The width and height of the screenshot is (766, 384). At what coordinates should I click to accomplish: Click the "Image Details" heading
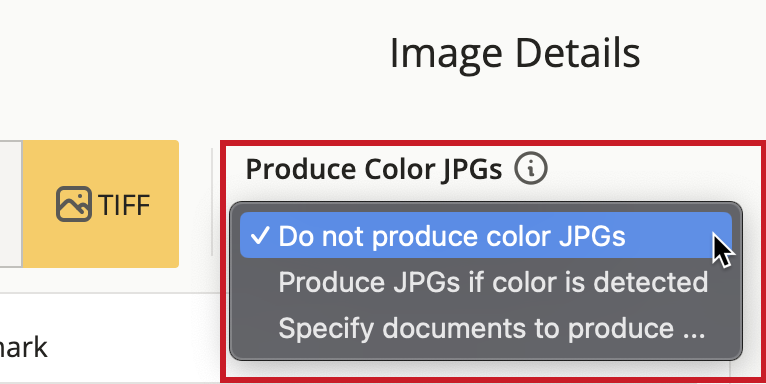(x=515, y=54)
